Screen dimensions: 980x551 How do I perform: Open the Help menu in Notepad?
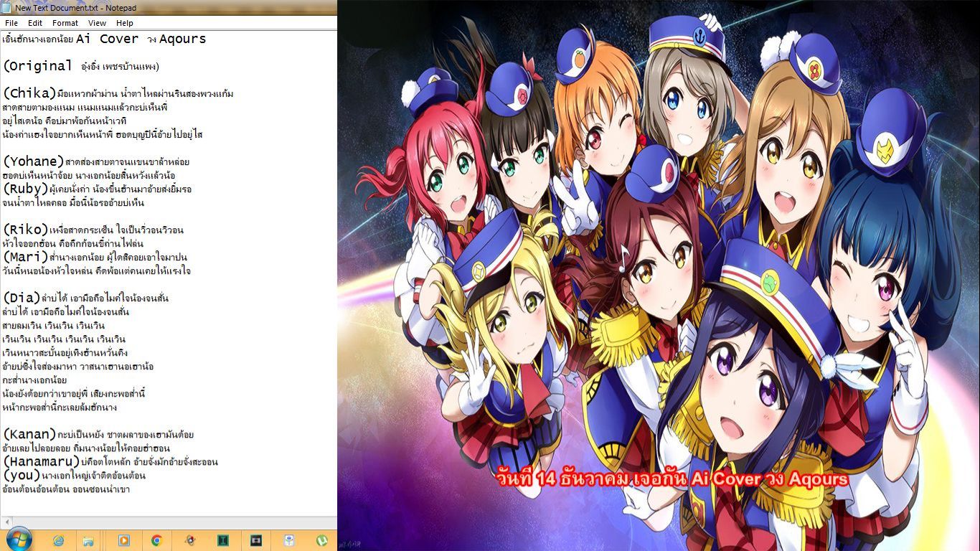click(125, 23)
